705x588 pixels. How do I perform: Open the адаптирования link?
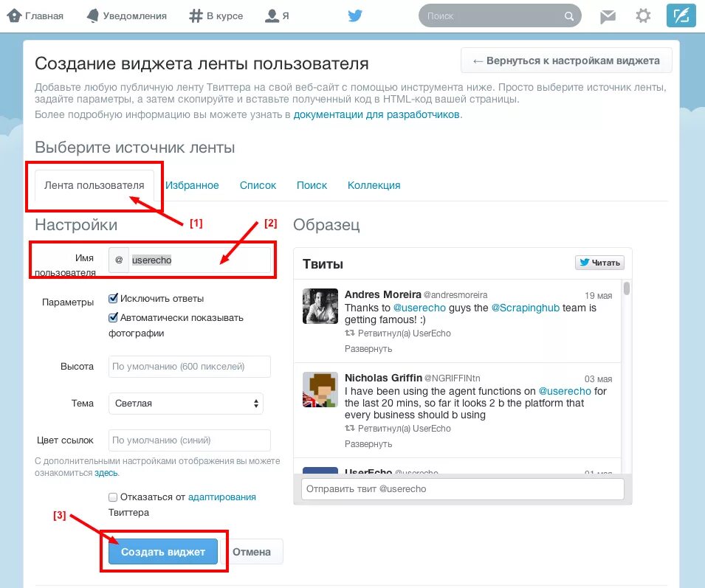(221, 497)
